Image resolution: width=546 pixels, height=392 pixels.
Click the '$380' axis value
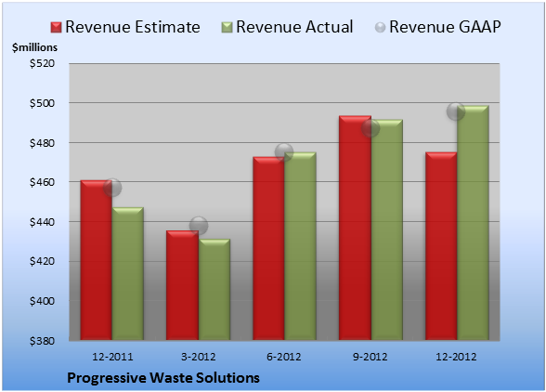(43, 341)
